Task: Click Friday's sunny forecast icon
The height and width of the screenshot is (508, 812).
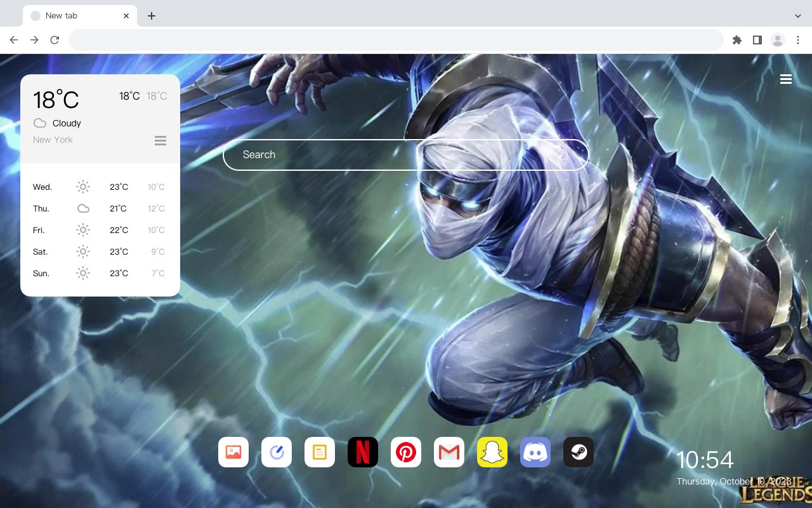Action: click(83, 230)
